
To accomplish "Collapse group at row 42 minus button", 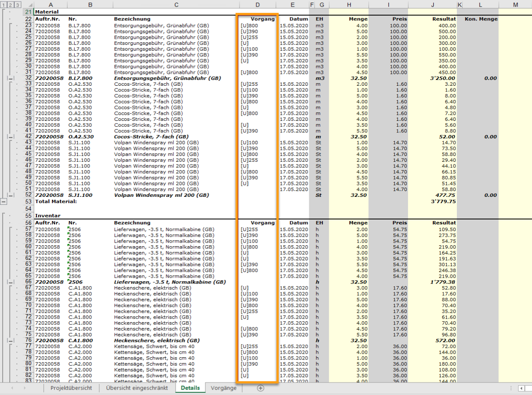I will point(11,137).
